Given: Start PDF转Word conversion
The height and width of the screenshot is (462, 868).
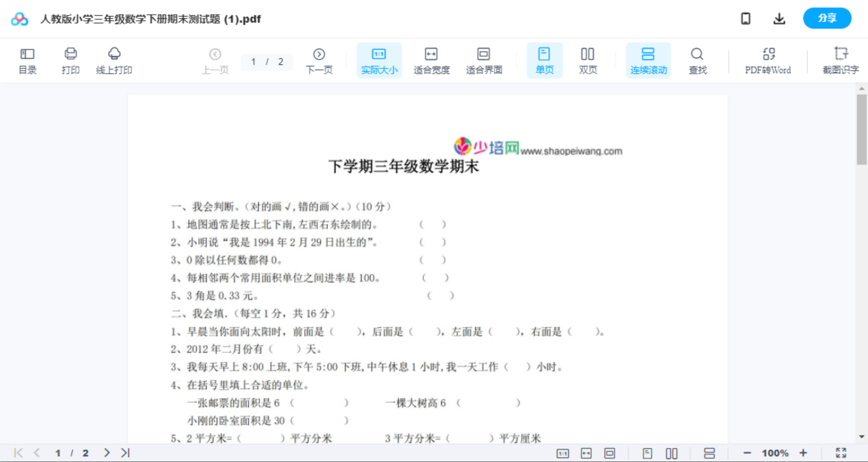Looking at the screenshot, I should [x=767, y=60].
